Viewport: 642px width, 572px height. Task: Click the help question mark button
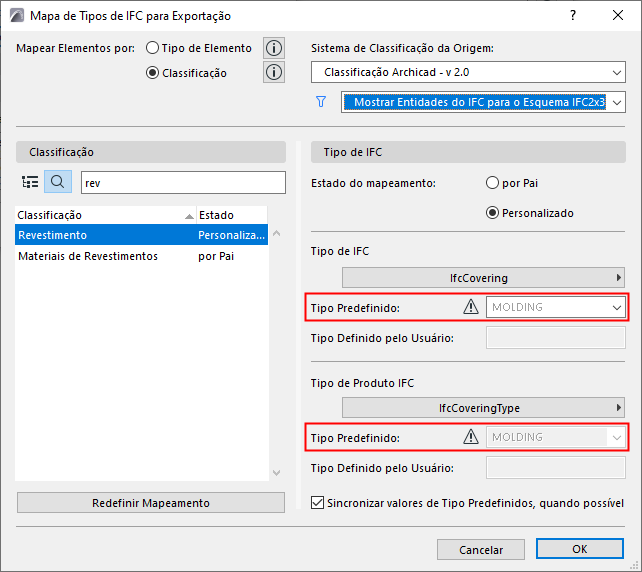pos(573,15)
